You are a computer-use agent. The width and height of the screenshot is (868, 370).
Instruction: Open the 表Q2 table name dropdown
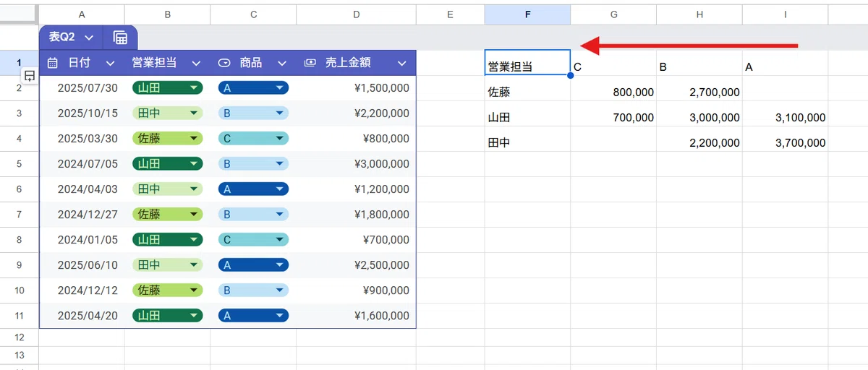pos(89,38)
